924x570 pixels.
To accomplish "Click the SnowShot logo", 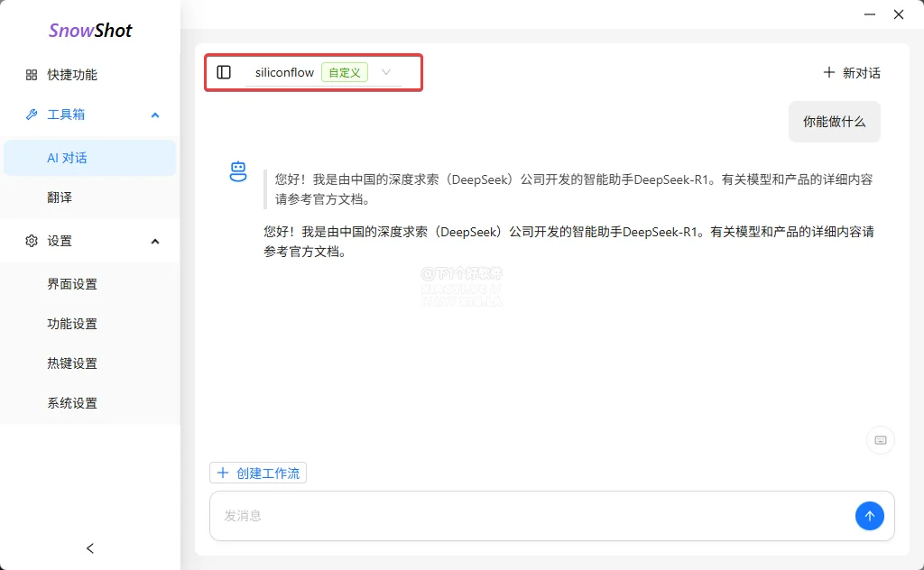I will (x=90, y=30).
